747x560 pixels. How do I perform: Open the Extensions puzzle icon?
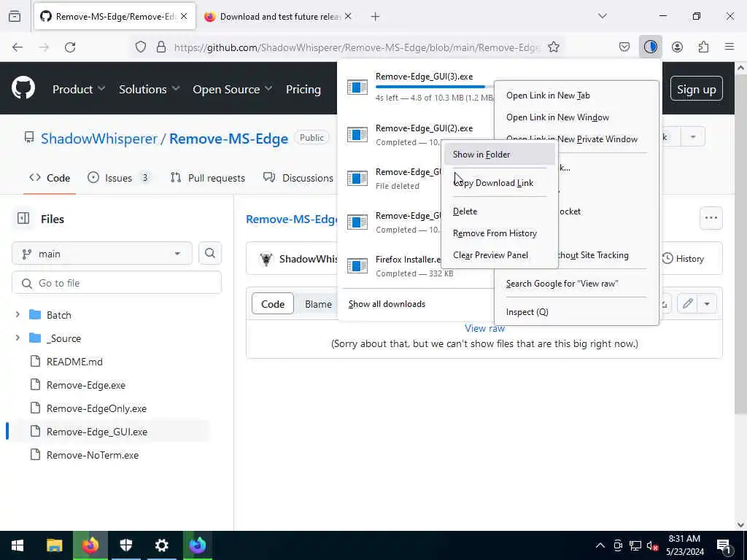point(704,47)
